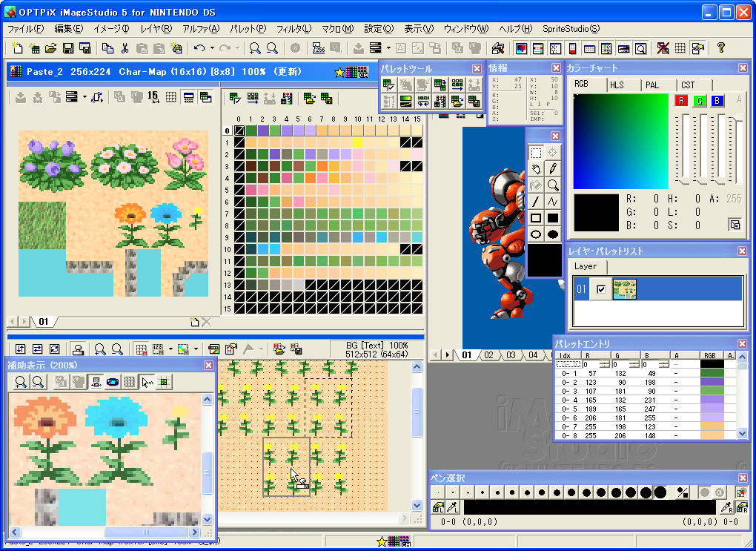Open dropdown arrow beside the layer-stack icon
Screen dimensions: 756x551
point(388,48)
